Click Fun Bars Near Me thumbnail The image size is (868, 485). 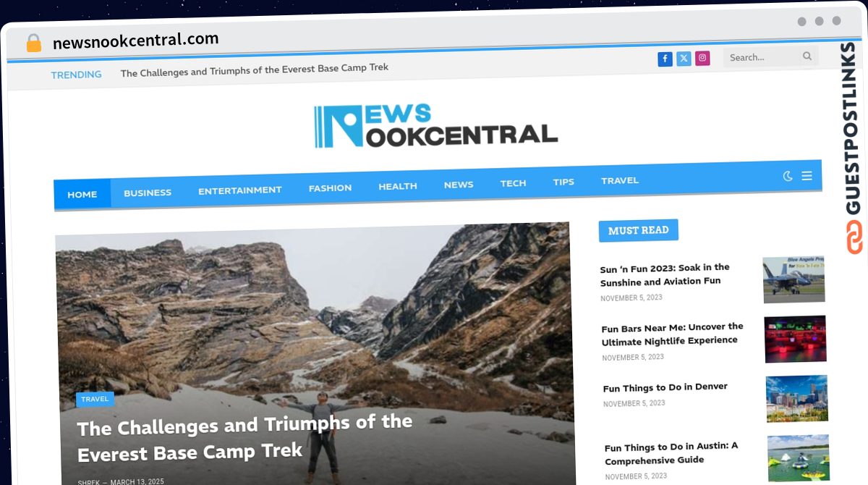(795, 339)
